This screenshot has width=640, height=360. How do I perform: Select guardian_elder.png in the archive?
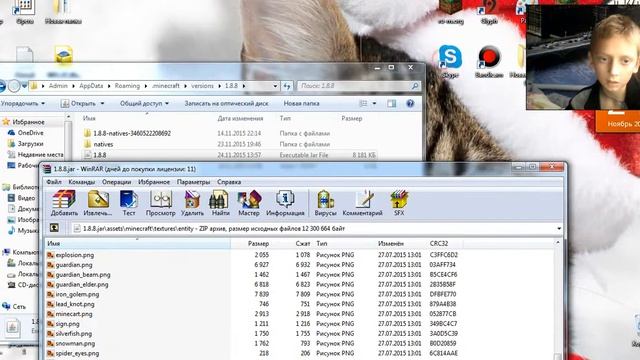[x=82, y=284]
